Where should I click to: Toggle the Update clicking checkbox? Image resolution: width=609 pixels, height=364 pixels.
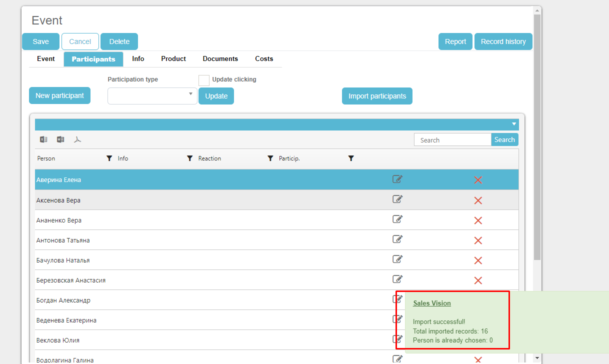pos(204,80)
